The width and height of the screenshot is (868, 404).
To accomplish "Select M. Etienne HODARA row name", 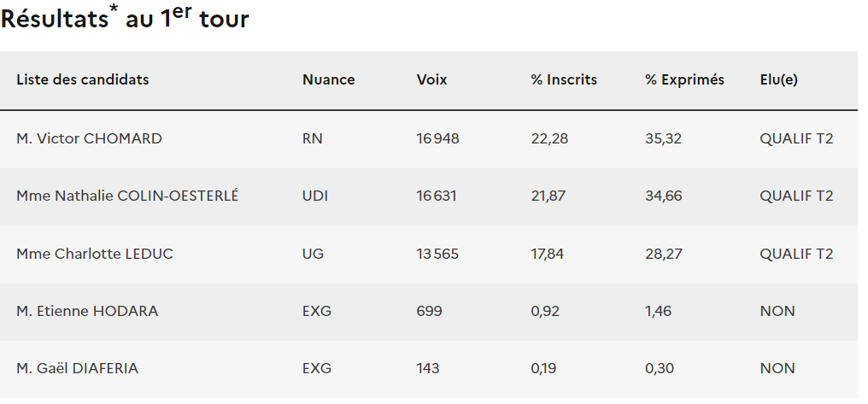I will pyautogui.click(x=87, y=312).
